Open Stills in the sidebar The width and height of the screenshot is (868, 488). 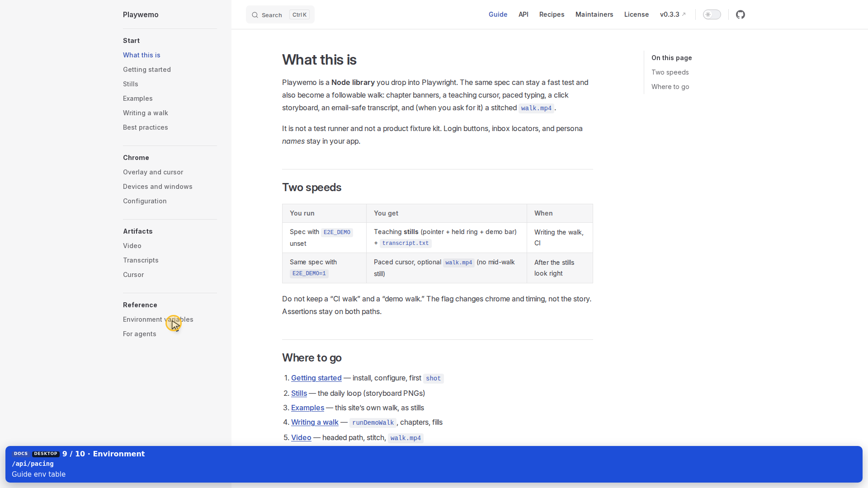[131, 84]
